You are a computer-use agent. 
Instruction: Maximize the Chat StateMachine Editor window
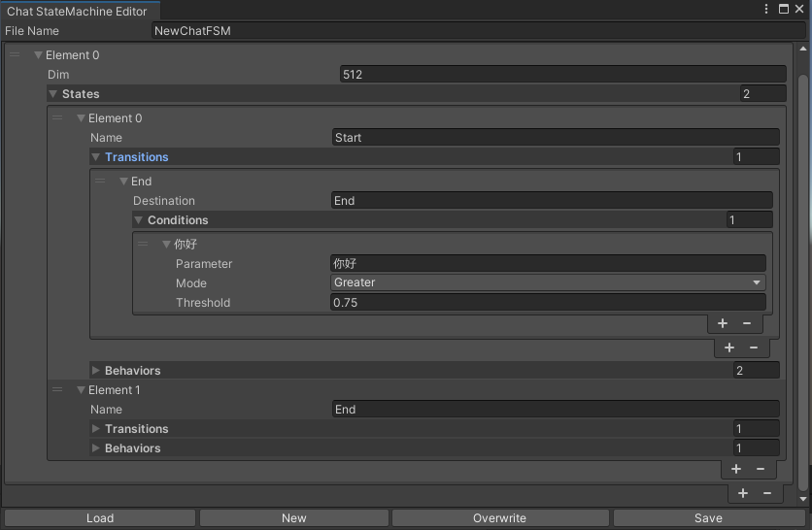coord(784,9)
